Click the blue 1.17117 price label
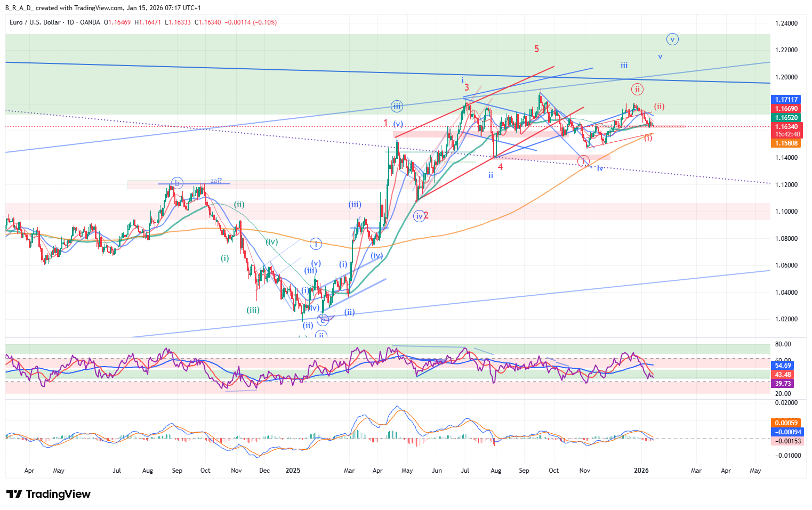Viewport: 812px width, 510px height. click(786, 100)
